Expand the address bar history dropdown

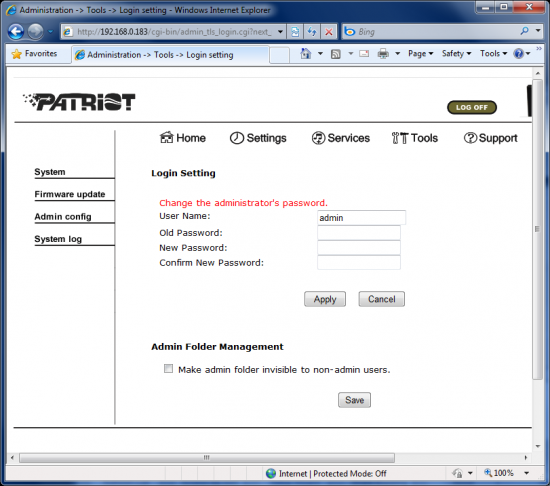coord(280,32)
